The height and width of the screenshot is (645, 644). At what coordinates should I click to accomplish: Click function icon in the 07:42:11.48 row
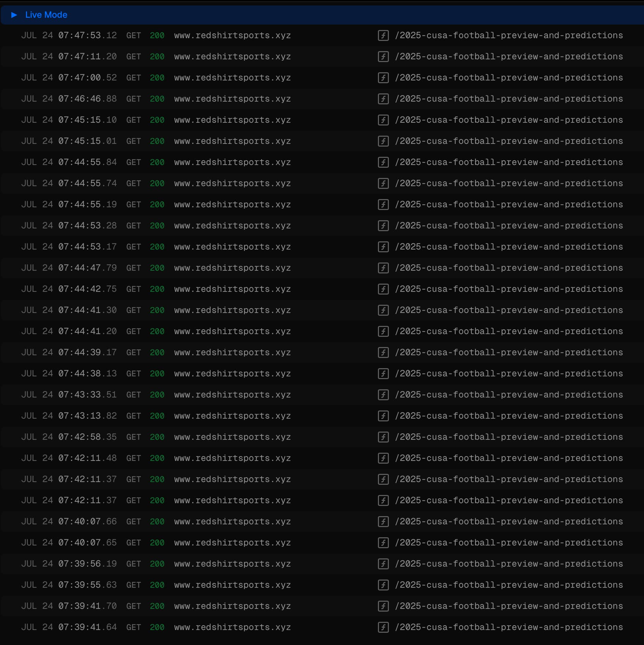[383, 458]
